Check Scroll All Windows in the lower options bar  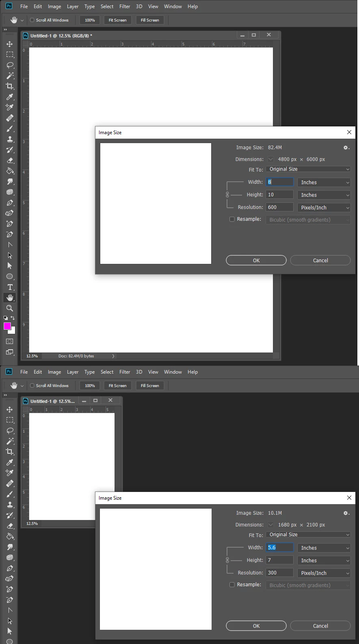pos(32,385)
